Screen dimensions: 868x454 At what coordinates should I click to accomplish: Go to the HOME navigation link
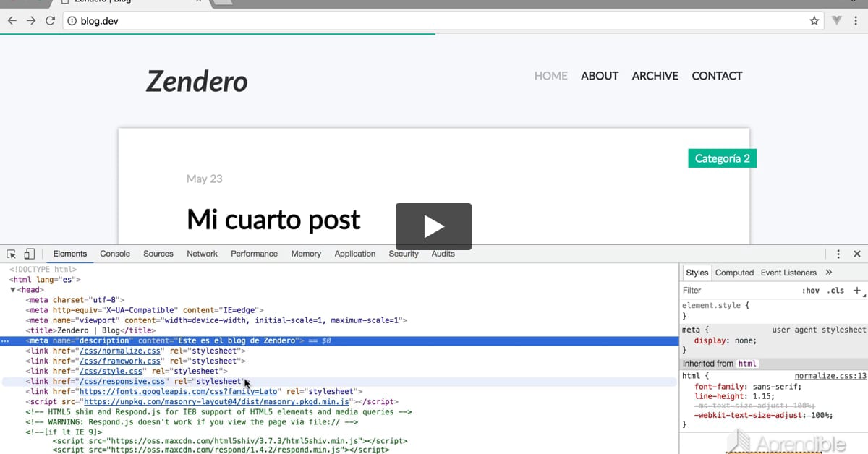551,76
